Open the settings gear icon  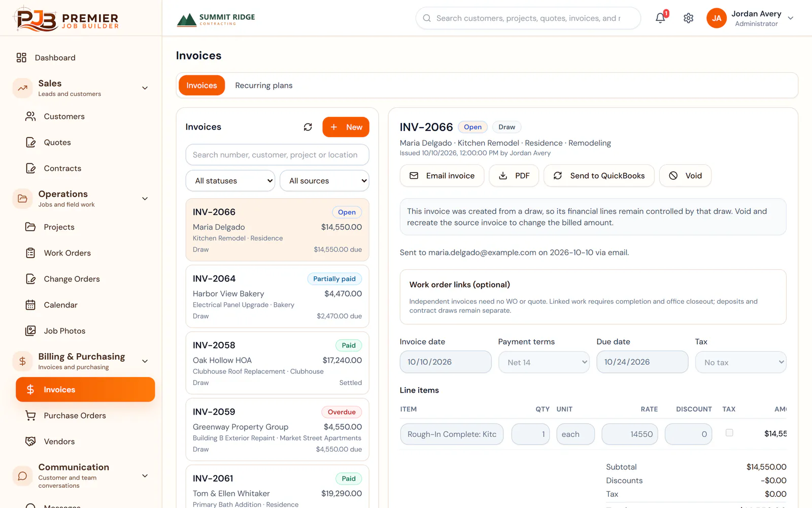point(688,18)
